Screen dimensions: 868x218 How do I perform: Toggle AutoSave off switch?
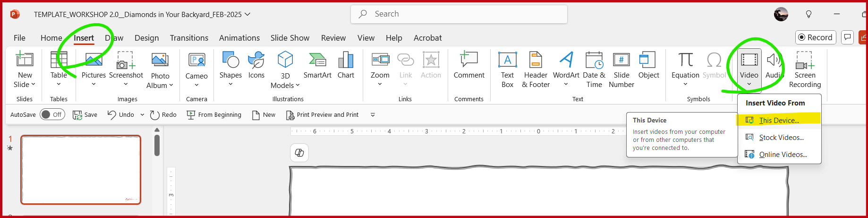(52, 114)
